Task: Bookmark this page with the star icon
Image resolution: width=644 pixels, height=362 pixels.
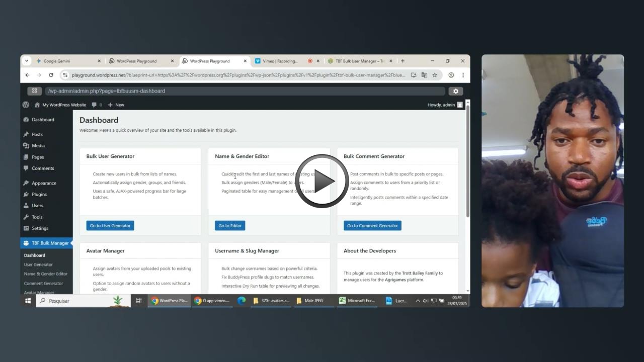Action: click(x=435, y=75)
